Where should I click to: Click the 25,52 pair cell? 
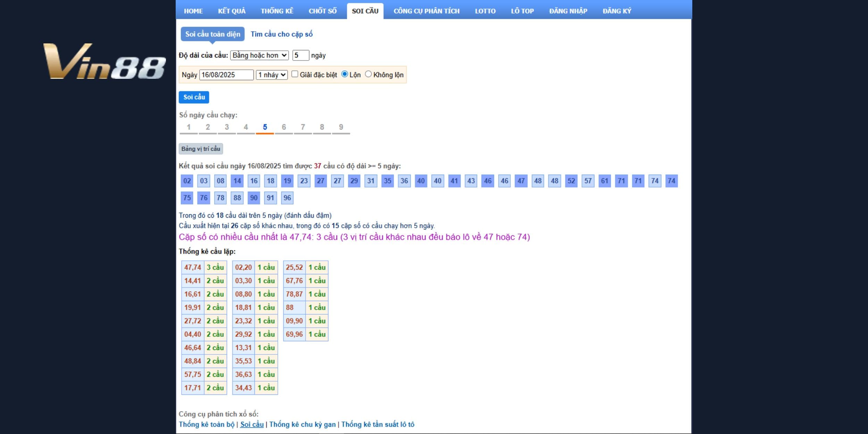[294, 267]
